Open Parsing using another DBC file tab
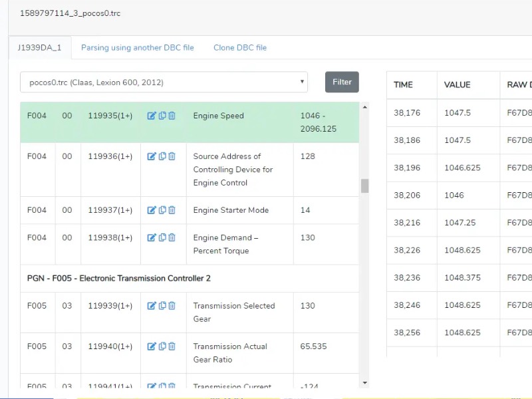Screen dimensions: 532x399 click(137, 48)
